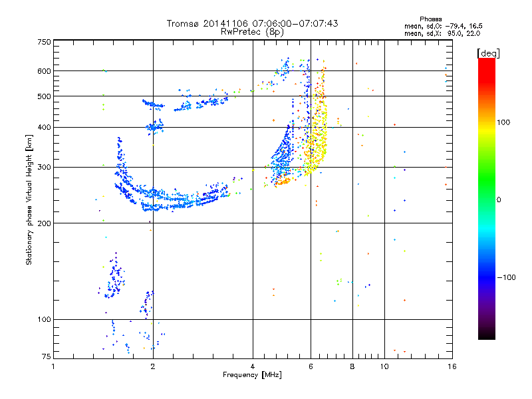Click the 'mean, sd,X: 95.0, 22.0' line

coord(442,33)
